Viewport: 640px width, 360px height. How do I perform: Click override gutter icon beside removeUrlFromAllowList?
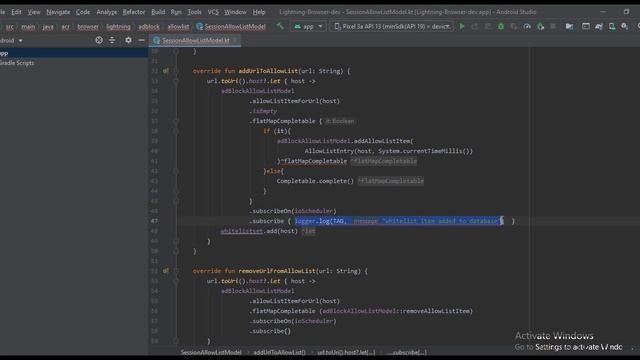tap(166, 271)
